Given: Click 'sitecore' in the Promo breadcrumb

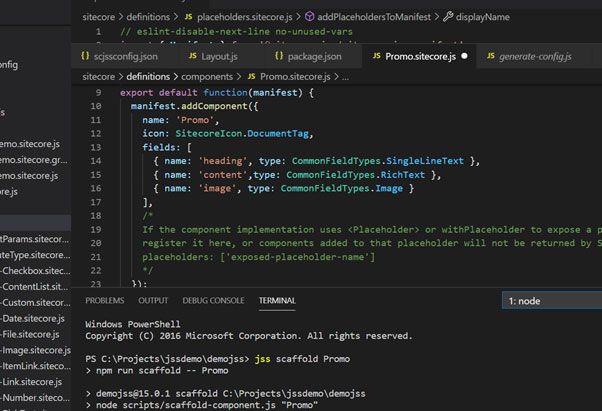Looking at the screenshot, I should pos(99,77).
